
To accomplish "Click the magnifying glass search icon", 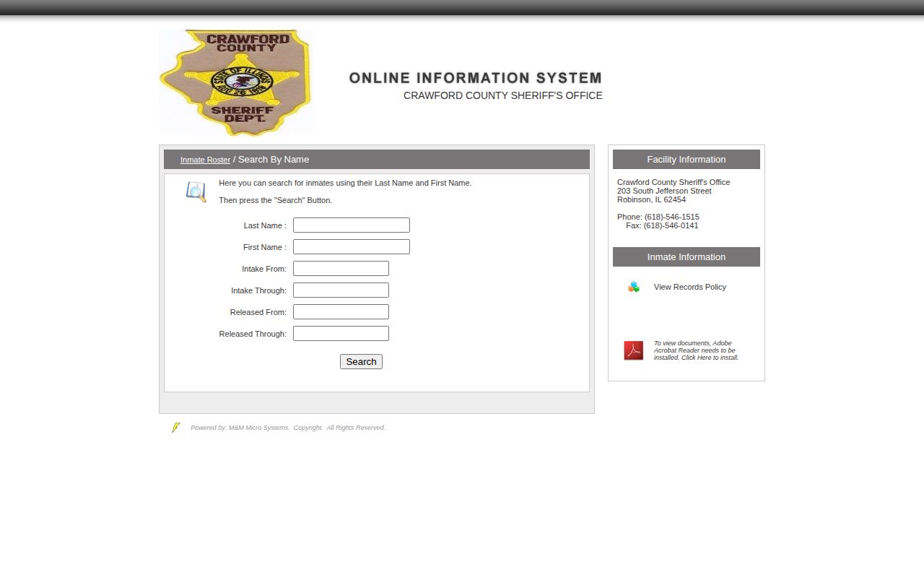I will point(196,191).
